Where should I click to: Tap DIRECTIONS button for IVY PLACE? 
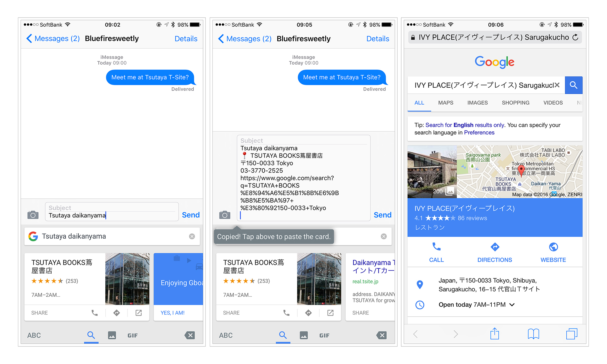pos(495,252)
